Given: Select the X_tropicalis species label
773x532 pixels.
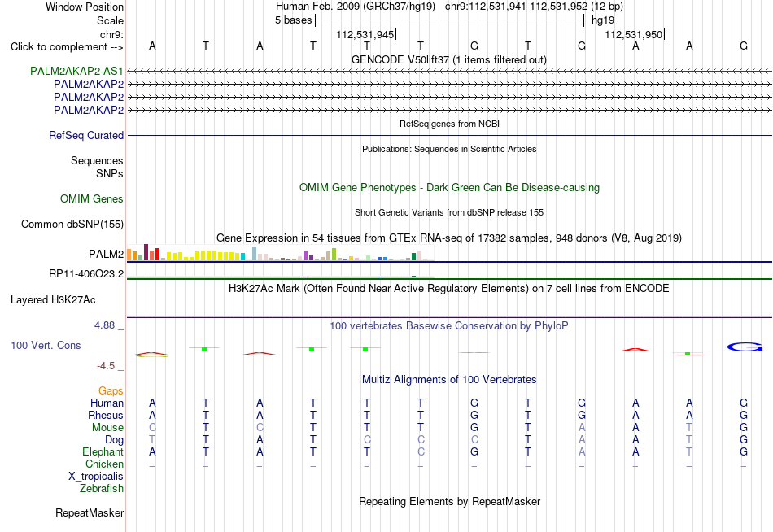Looking at the screenshot, I should point(96,477).
